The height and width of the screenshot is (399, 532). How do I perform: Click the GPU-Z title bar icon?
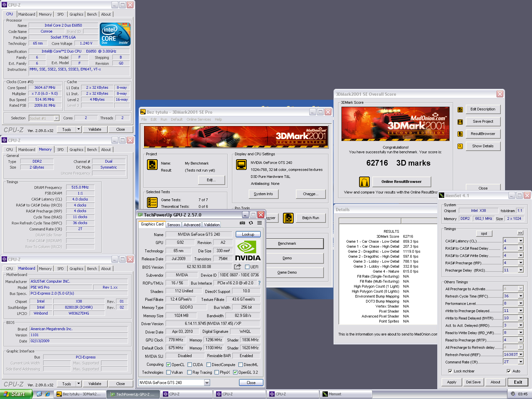[140, 215]
